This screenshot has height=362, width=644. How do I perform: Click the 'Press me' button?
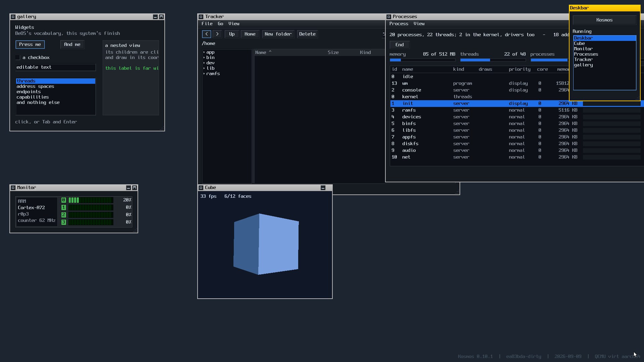click(x=30, y=45)
